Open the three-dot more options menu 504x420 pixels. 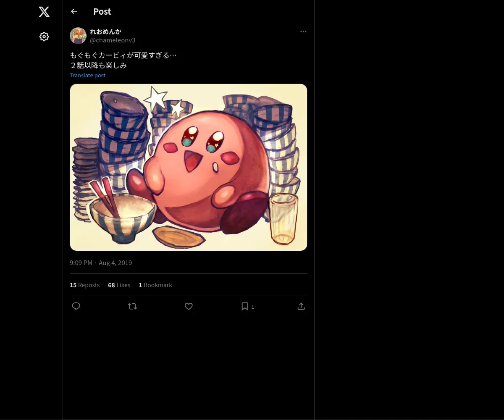(x=303, y=31)
